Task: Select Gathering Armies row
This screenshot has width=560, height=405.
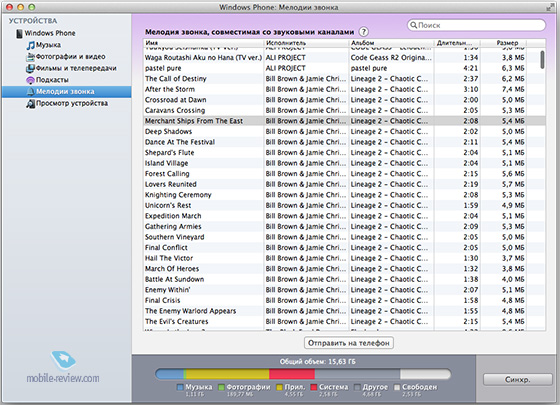Action: 344,226
